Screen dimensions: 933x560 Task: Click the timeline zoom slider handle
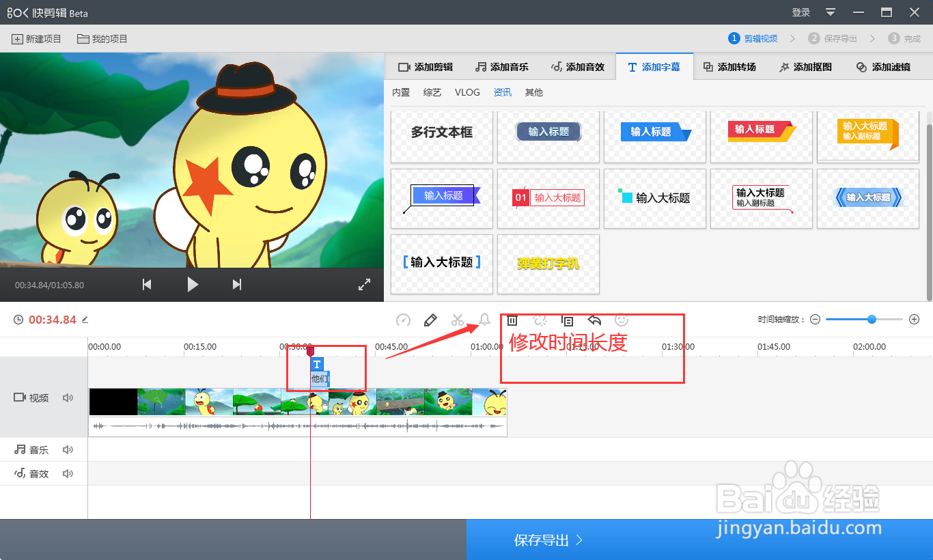click(872, 320)
